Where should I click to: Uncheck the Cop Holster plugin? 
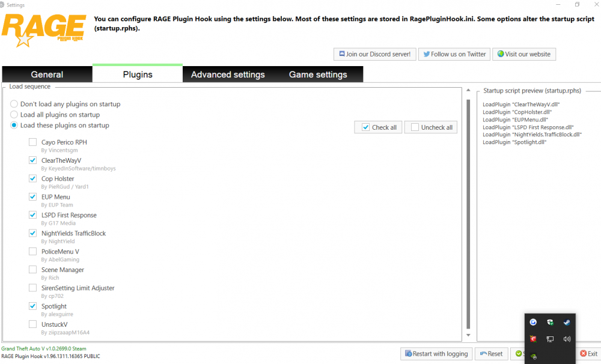pos(33,178)
